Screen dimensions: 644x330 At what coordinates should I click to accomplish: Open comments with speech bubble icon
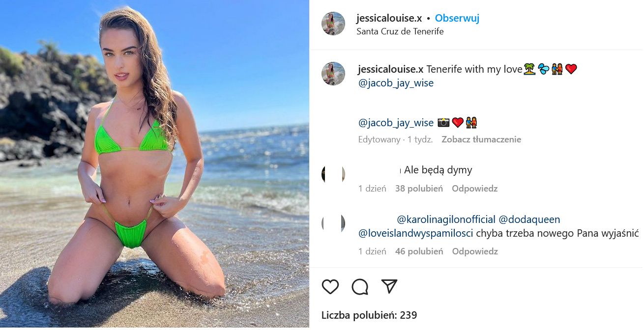(360, 286)
